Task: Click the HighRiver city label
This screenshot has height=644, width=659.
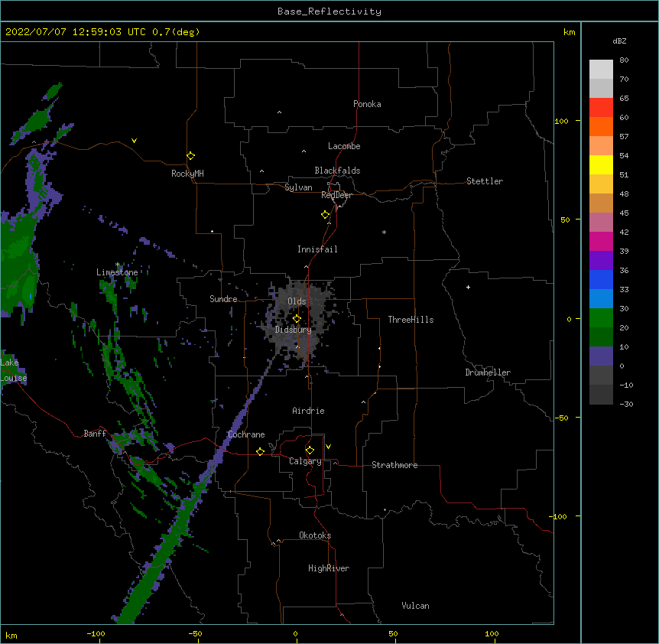Action: (x=329, y=568)
